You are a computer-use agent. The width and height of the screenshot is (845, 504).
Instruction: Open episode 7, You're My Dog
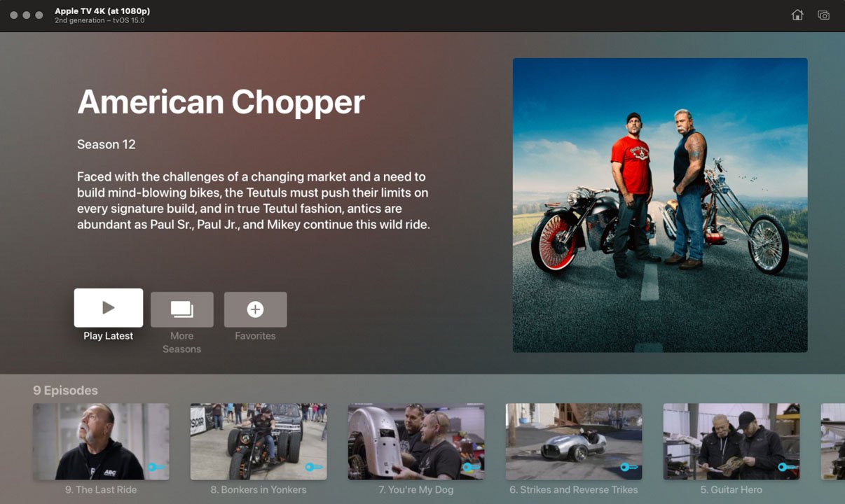click(x=416, y=441)
